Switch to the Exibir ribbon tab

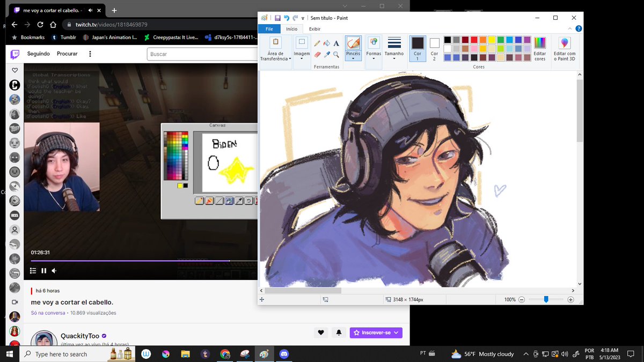pyautogui.click(x=315, y=29)
